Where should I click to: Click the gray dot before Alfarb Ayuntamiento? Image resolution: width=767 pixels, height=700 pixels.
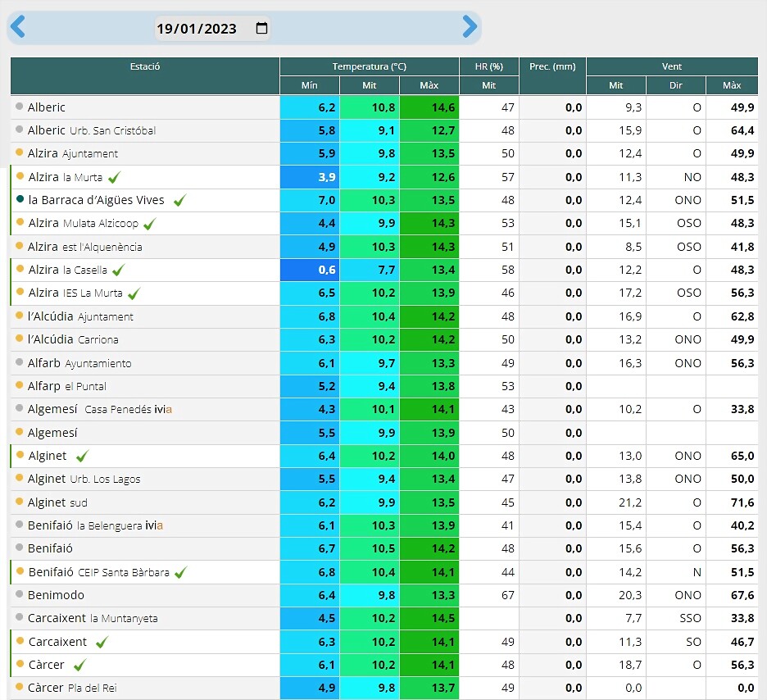click(x=20, y=362)
